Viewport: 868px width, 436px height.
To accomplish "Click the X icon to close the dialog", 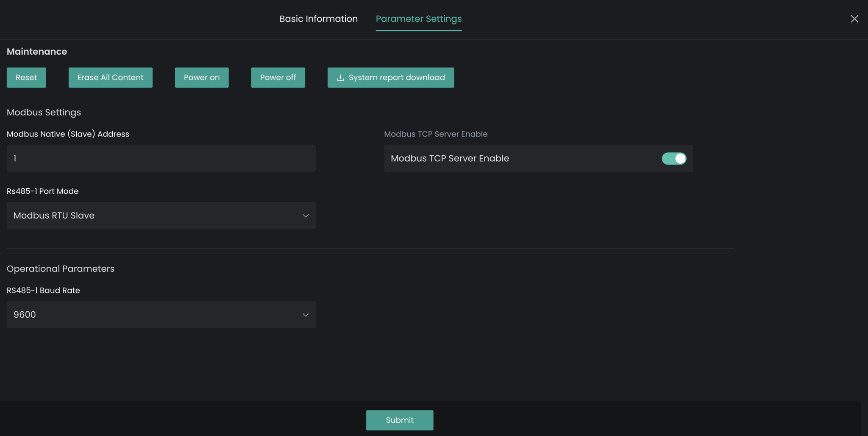I will [x=854, y=19].
